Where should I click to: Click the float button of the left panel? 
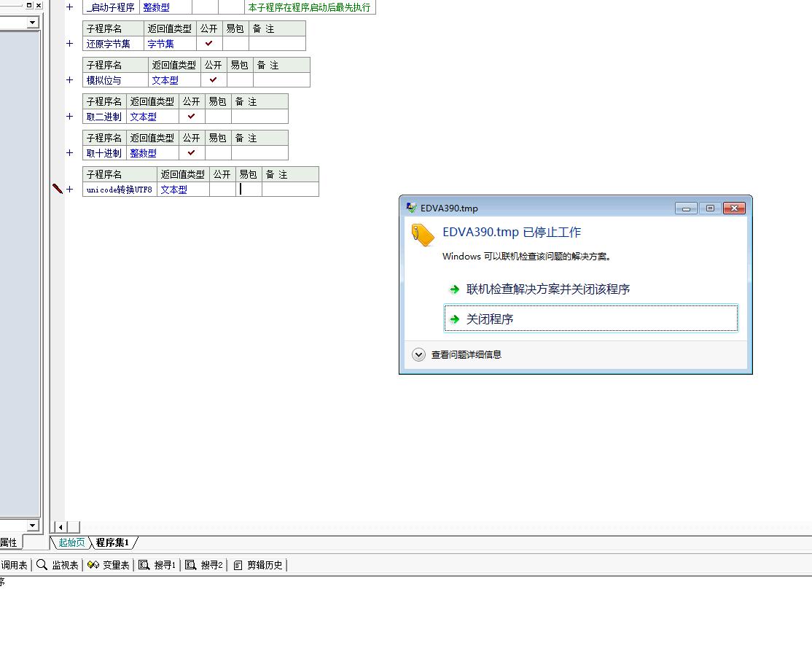click(29, 5)
